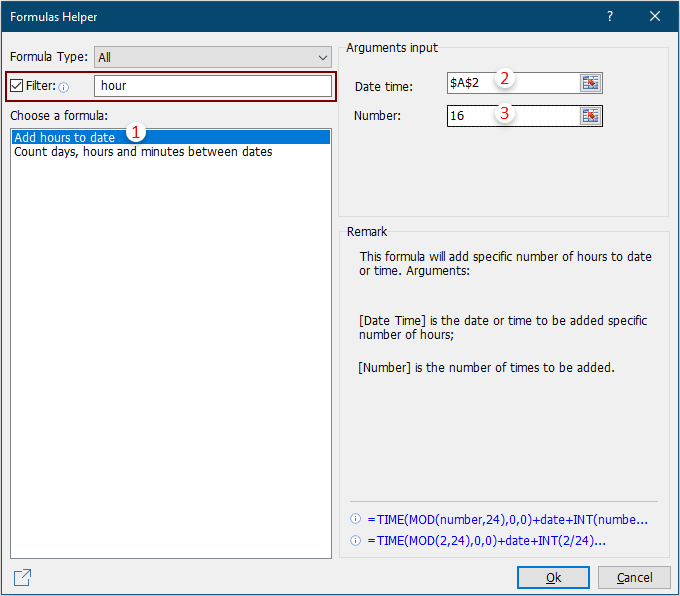Click the Number range selector icon

point(591,116)
